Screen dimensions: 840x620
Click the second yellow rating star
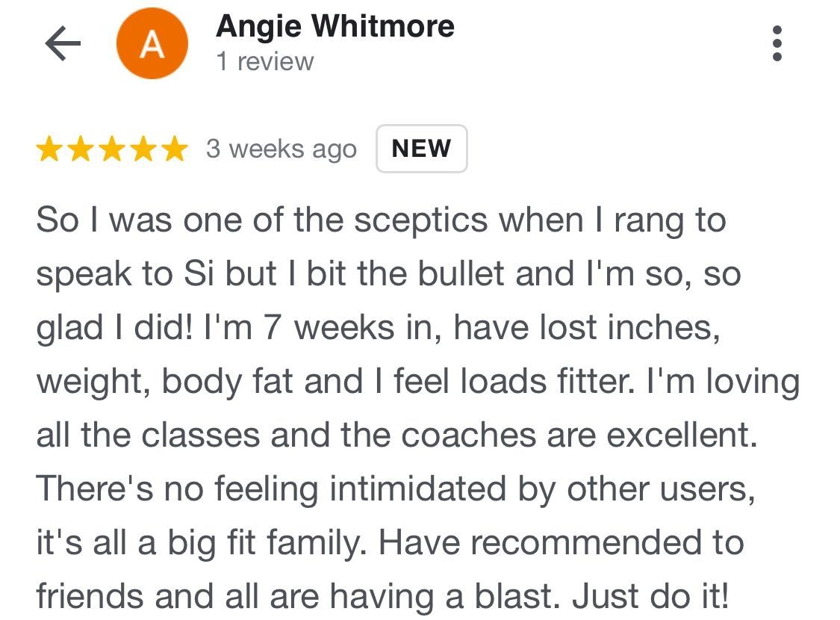pyautogui.click(x=81, y=149)
